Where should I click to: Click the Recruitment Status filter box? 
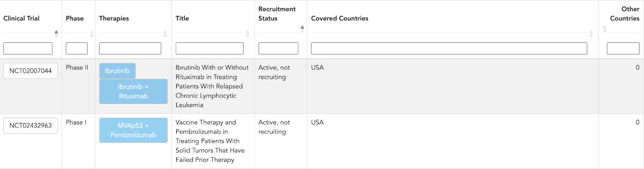278,48
